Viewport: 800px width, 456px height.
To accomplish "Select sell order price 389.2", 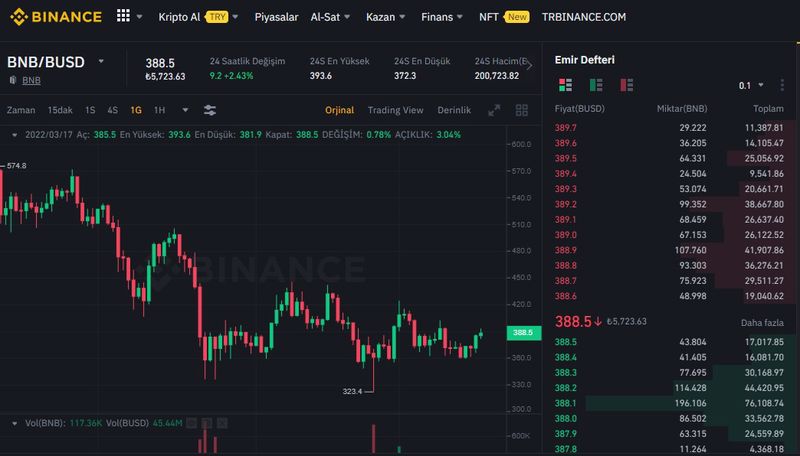I will coord(566,204).
